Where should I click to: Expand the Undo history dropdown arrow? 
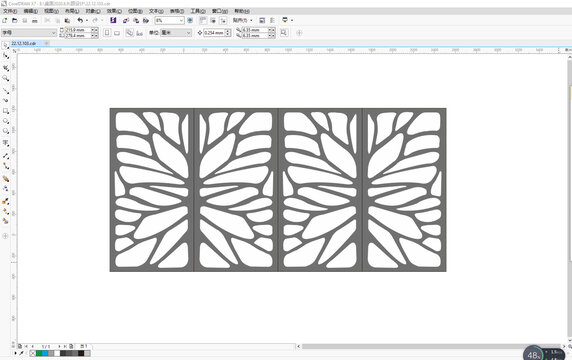pos(87,20)
